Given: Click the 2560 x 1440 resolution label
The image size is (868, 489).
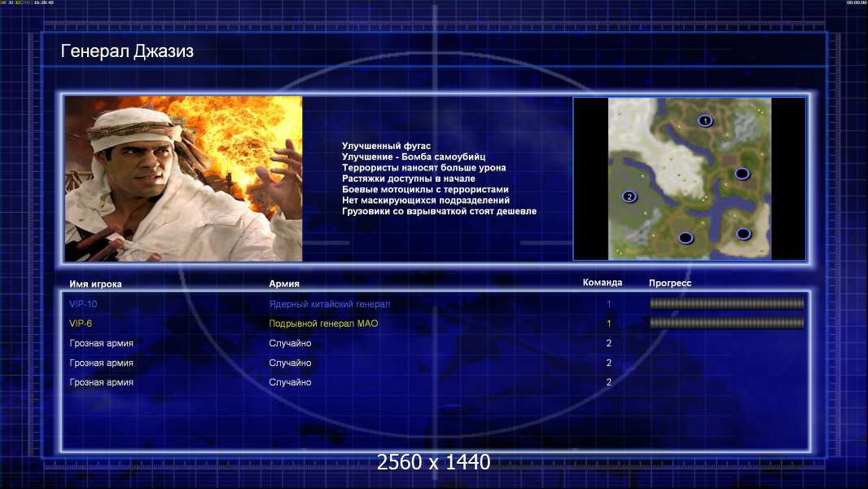Looking at the screenshot, I should (433, 462).
